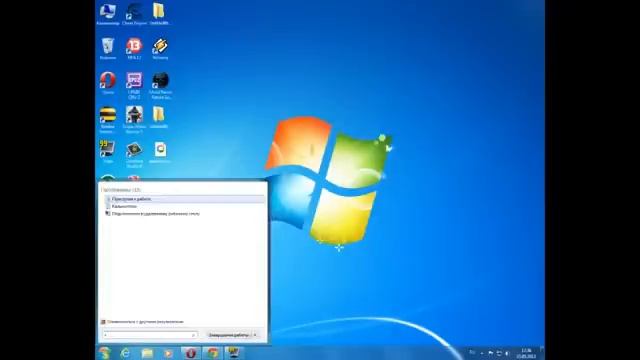This screenshot has width=640, height=360.
Task: Switch the input language indicator in the tray
Action: click(x=472, y=353)
